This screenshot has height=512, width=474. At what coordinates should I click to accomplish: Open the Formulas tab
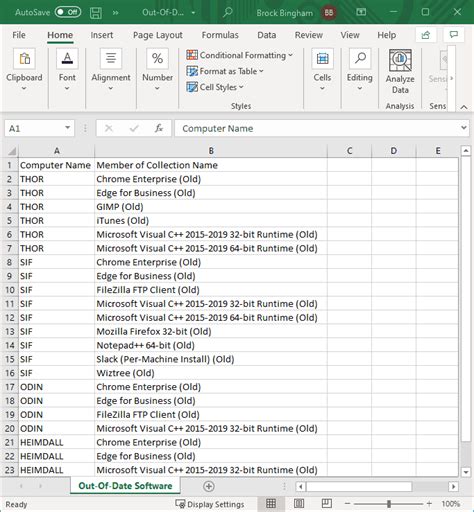tap(220, 35)
